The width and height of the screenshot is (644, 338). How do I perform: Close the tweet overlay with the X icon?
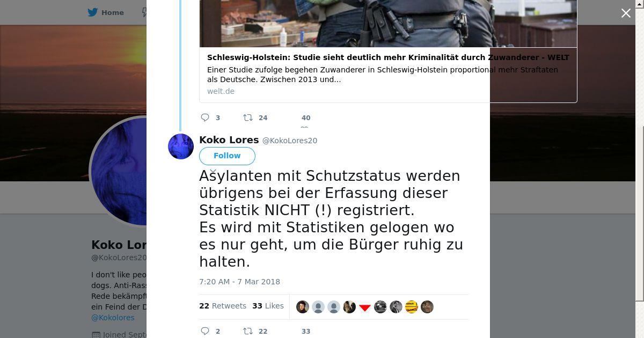coord(626,13)
